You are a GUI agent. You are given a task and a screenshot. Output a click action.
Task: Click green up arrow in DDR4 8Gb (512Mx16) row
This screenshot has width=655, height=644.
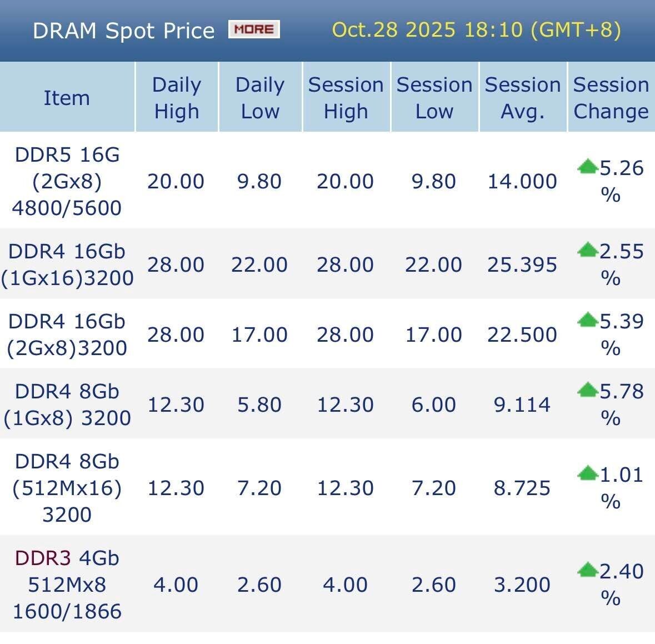point(587,473)
